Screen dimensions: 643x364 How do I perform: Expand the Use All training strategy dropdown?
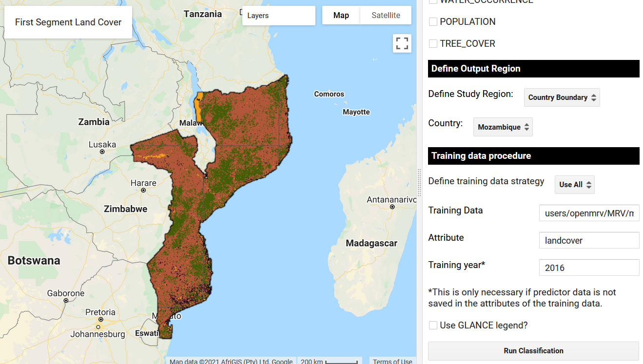click(574, 185)
